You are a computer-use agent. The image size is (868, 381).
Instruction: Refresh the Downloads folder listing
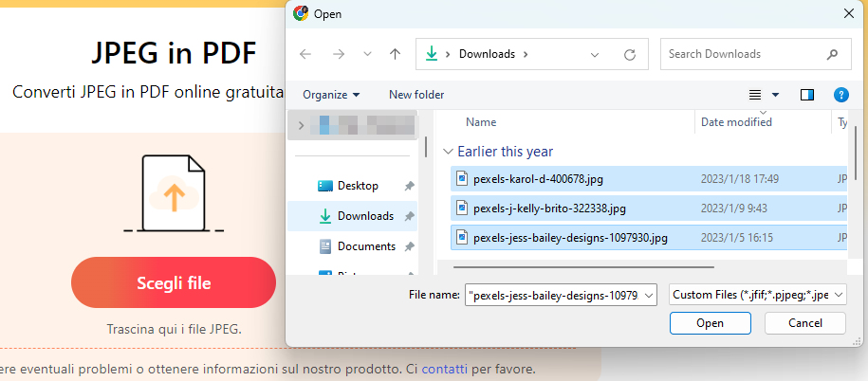click(629, 54)
